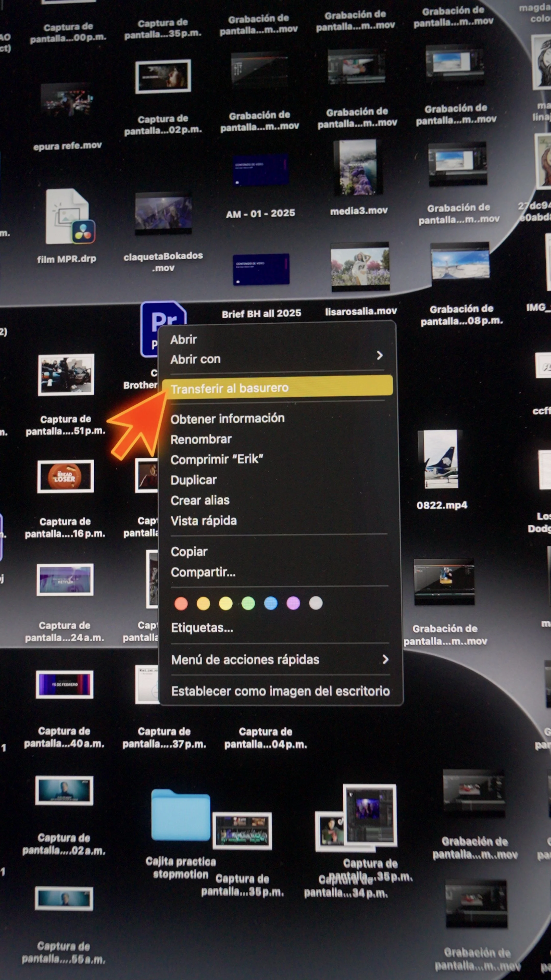
Task: Select 'Captura de pantalla....16 p.m.' thumbnail
Action: (65, 476)
